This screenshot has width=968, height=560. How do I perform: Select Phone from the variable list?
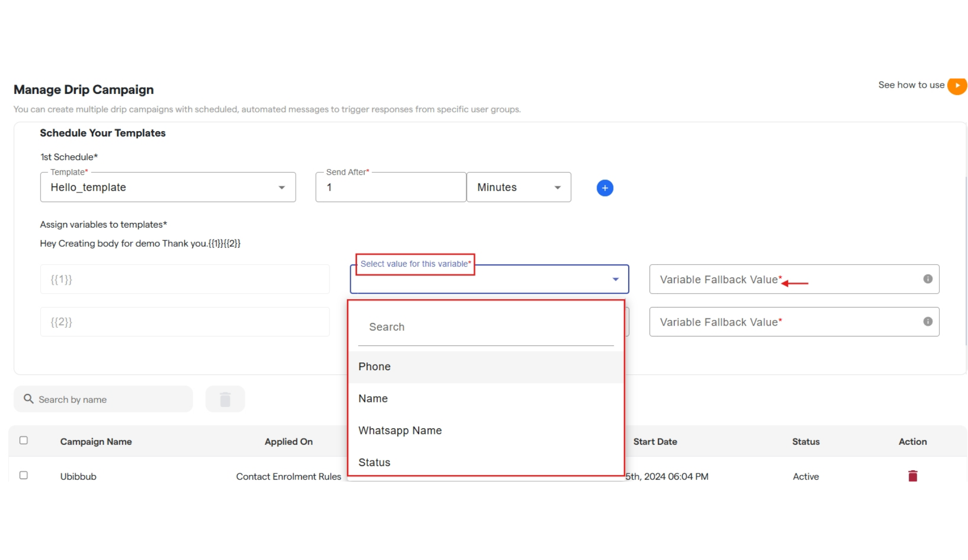pyautogui.click(x=486, y=367)
